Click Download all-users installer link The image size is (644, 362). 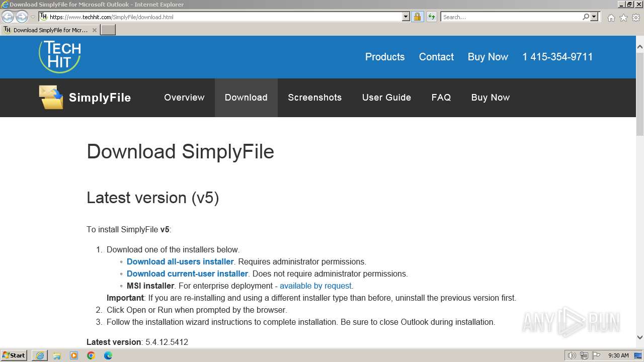click(180, 261)
